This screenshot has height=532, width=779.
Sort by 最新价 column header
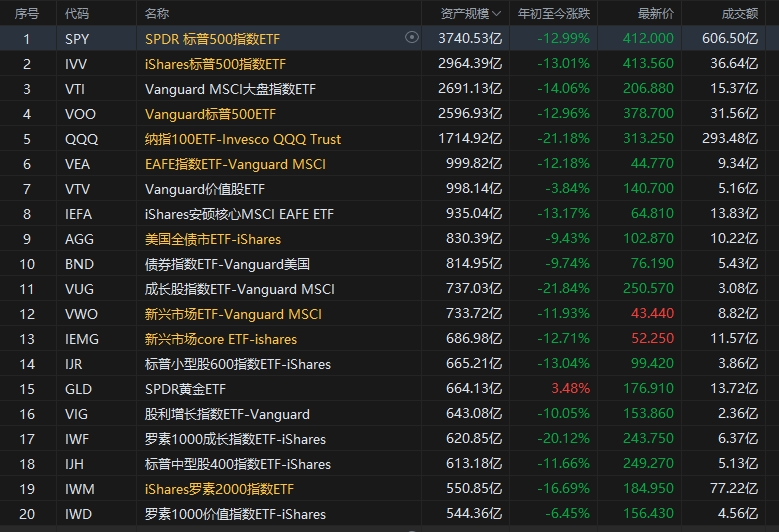(655, 13)
